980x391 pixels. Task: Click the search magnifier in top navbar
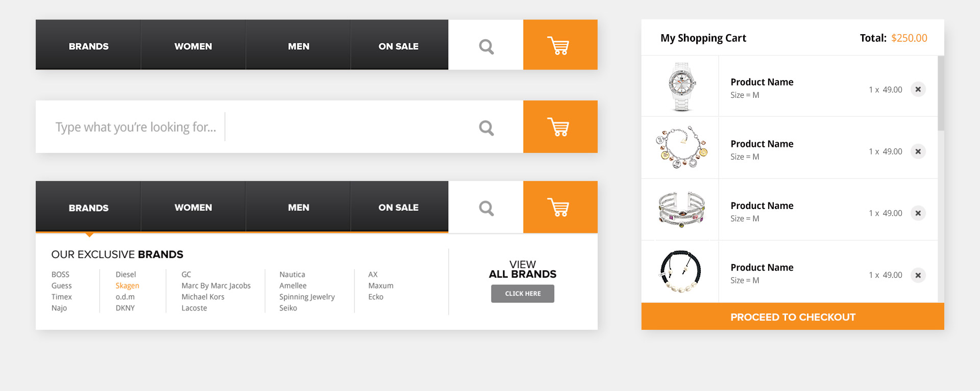click(486, 46)
